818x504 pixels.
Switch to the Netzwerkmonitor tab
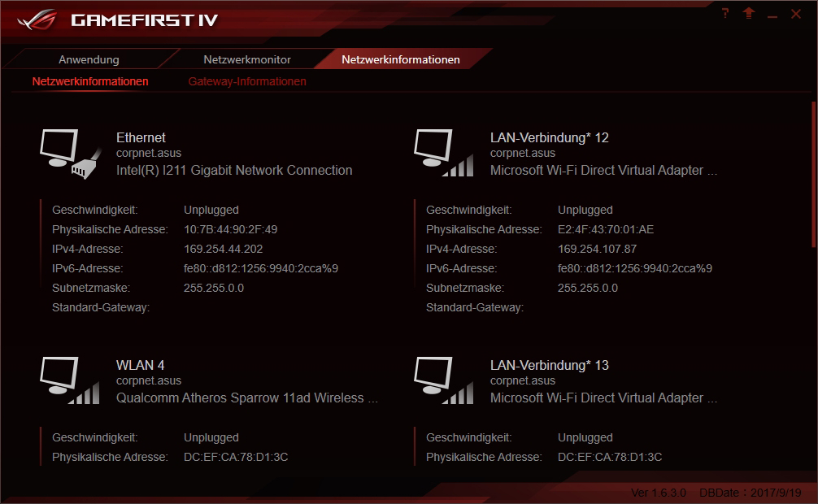246,59
